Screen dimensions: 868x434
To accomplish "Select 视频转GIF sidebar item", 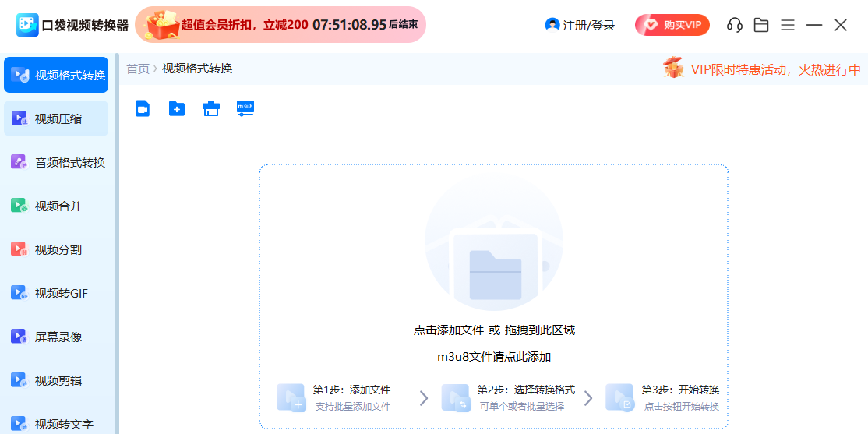I will pyautogui.click(x=56, y=294).
